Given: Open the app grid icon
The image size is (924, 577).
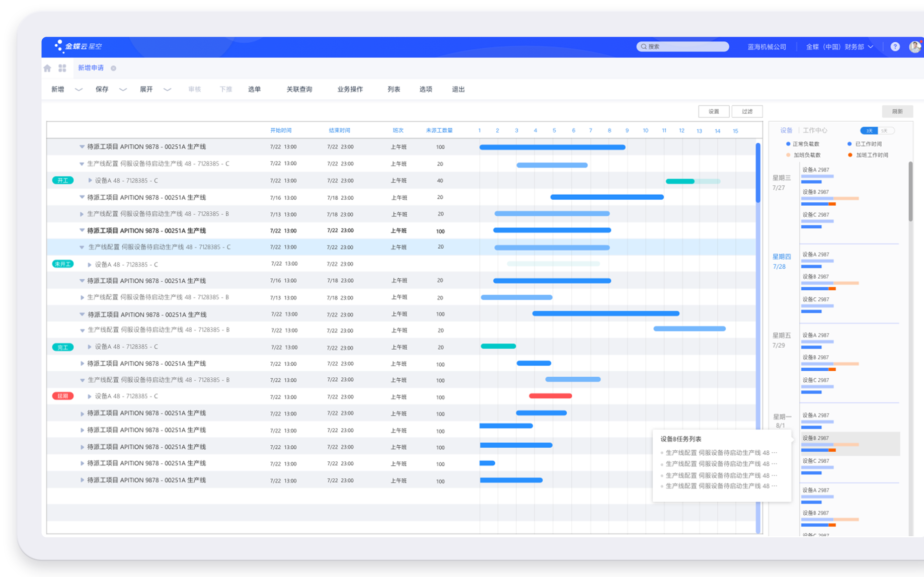Looking at the screenshot, I should coord(62,68).
